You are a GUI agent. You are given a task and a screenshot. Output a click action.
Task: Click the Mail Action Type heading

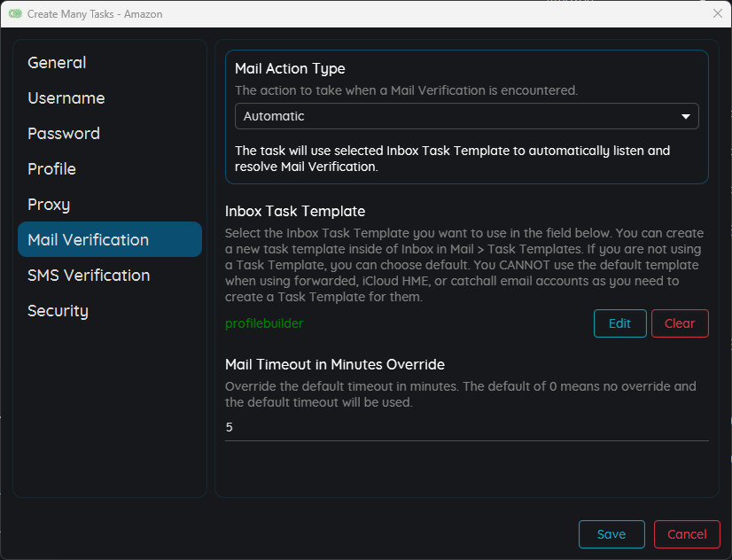(290, 68)
